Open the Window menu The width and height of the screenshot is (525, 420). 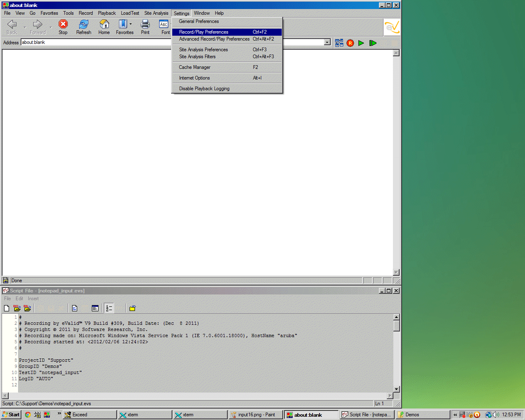pos(202,13)
